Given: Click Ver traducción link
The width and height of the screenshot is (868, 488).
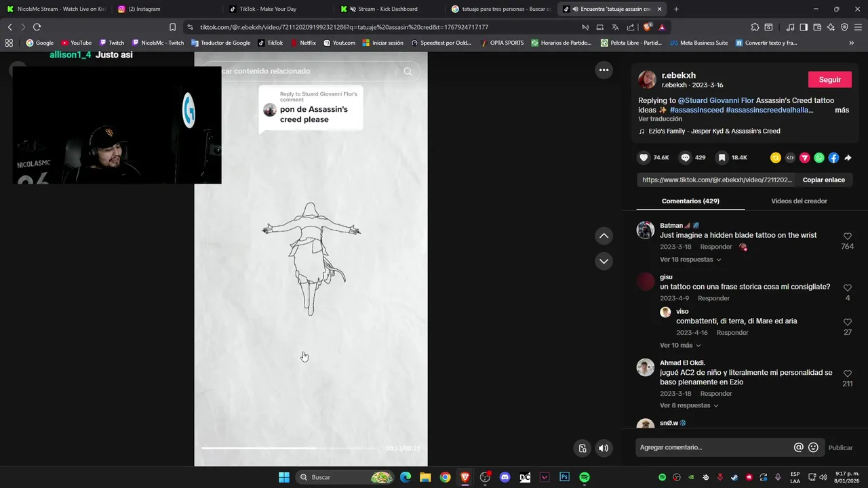Looking at the screenshot, I should tap(660, 119).
